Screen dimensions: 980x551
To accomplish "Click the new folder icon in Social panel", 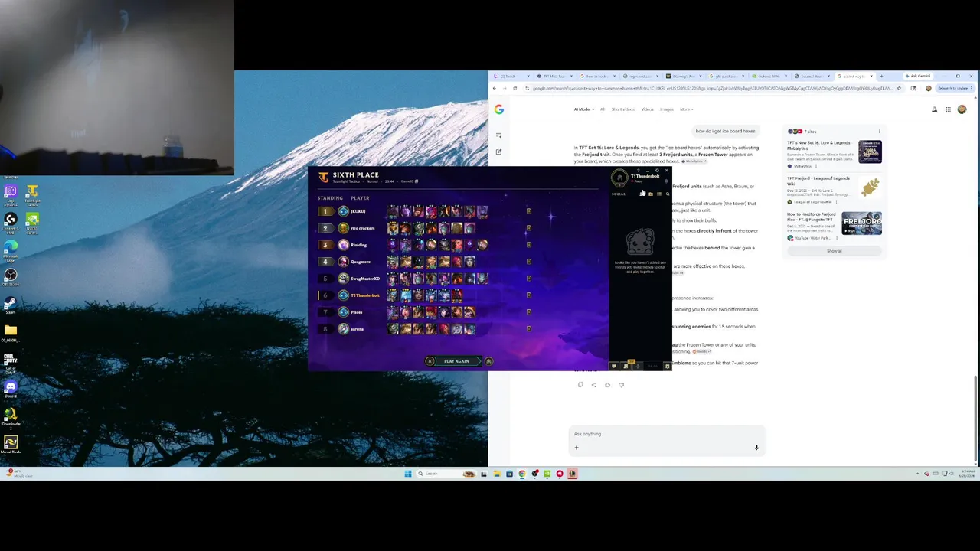I will [x=651, y=194].
